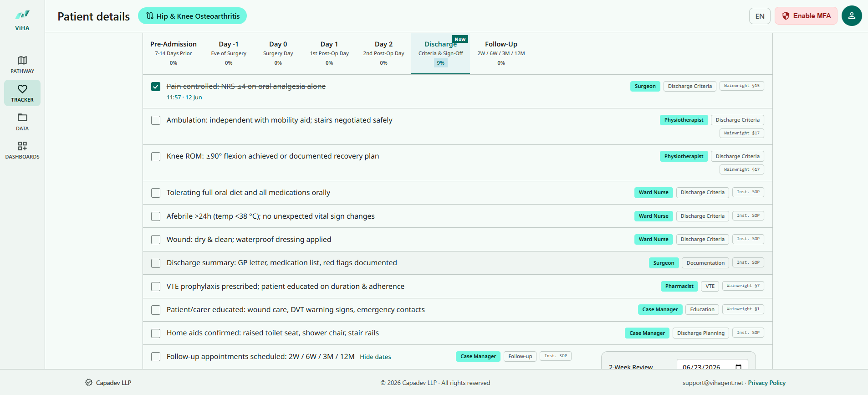Click the Hip & Knee Osteoarthritis pathway chip
The image size is (868, 395).
tap(192, 16)
